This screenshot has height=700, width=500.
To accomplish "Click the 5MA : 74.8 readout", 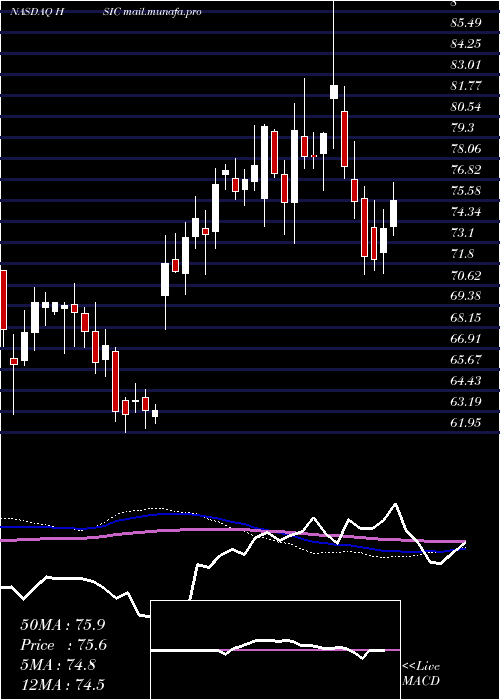I will (x=58, y=665).
